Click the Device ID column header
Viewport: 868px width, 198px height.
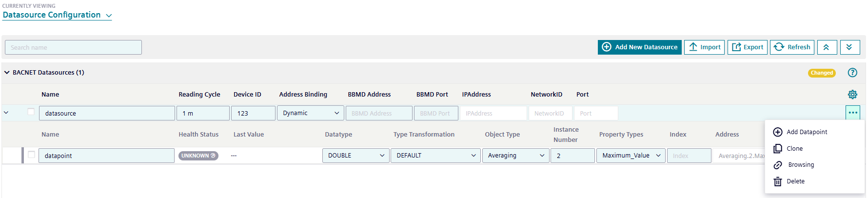tap(247, 95)
